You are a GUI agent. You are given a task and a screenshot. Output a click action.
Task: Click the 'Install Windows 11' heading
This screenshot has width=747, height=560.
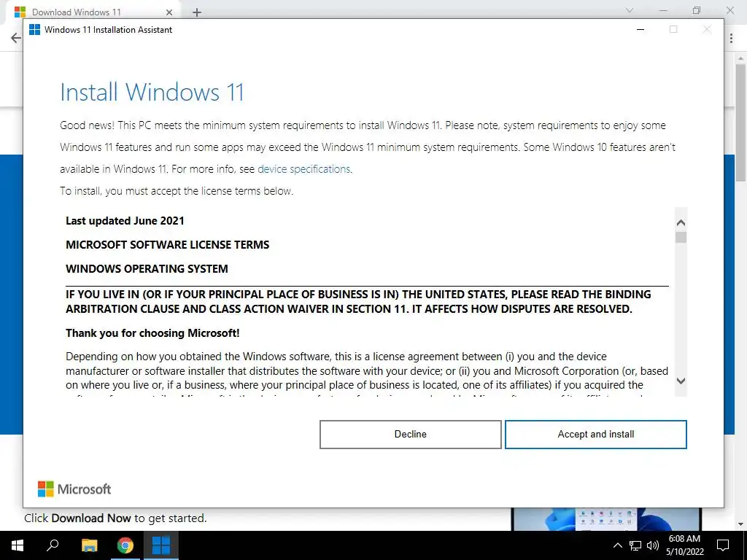coord(152,92)
